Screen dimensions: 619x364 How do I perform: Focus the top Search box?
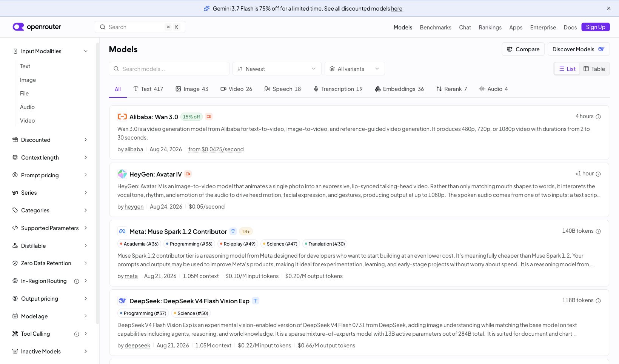coord(140,27)
